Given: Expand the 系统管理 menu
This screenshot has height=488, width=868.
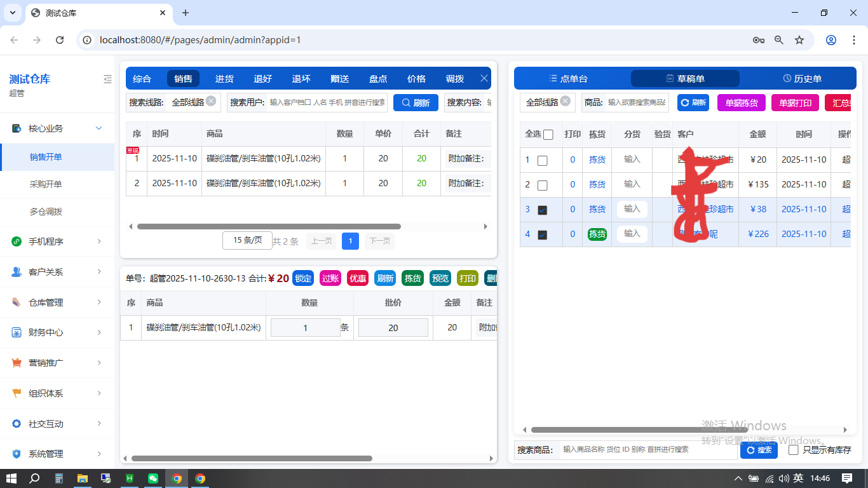Looking at the screenshot, I should (58, 454).
